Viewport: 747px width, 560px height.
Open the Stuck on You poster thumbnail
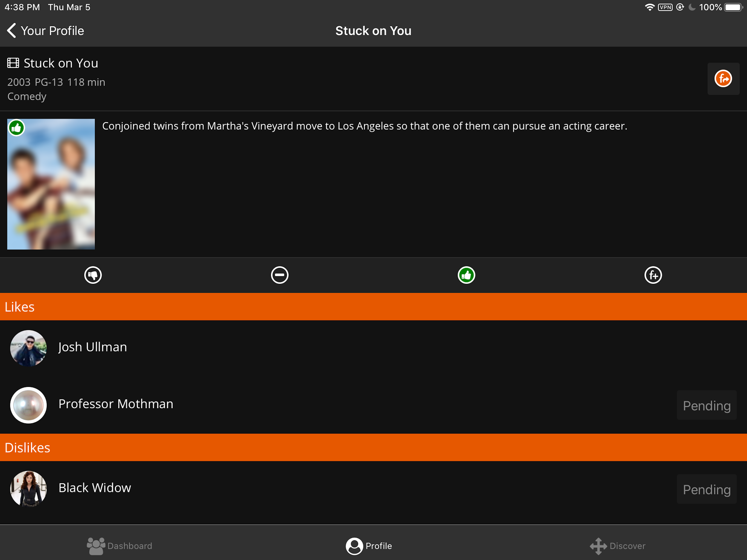pyautogui.click(x=51, y=184)
